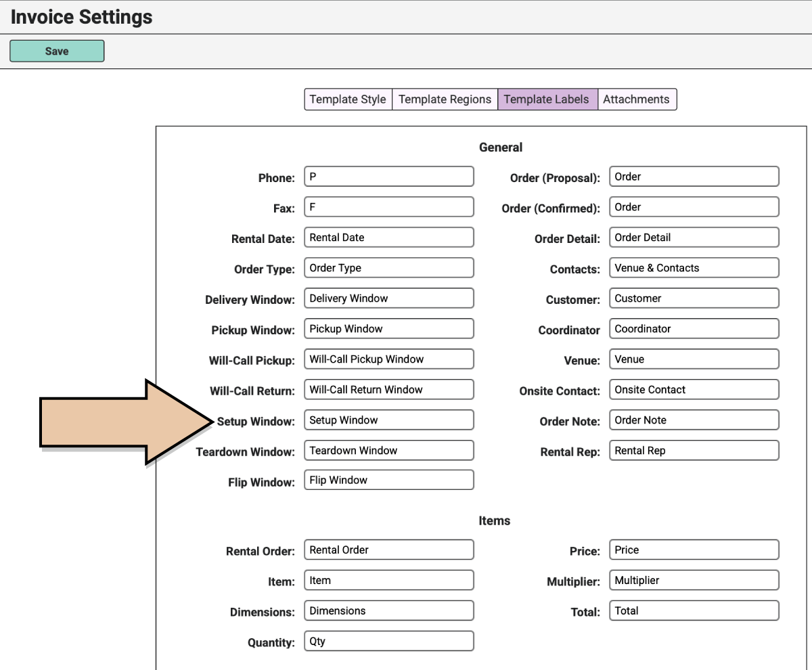Screen dimensions: 812x670
Task: Edit the Quantity field showing Qty
Action: (x=389, y=642)
